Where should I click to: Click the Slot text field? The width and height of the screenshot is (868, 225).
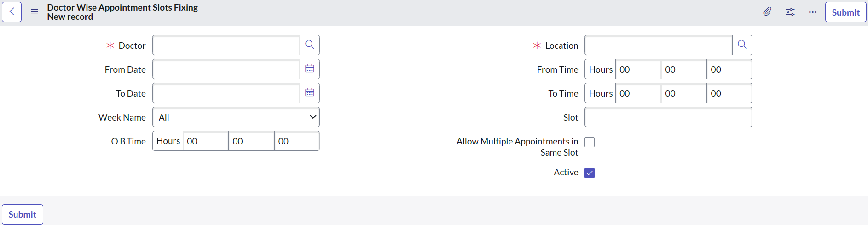coord(668,117)
